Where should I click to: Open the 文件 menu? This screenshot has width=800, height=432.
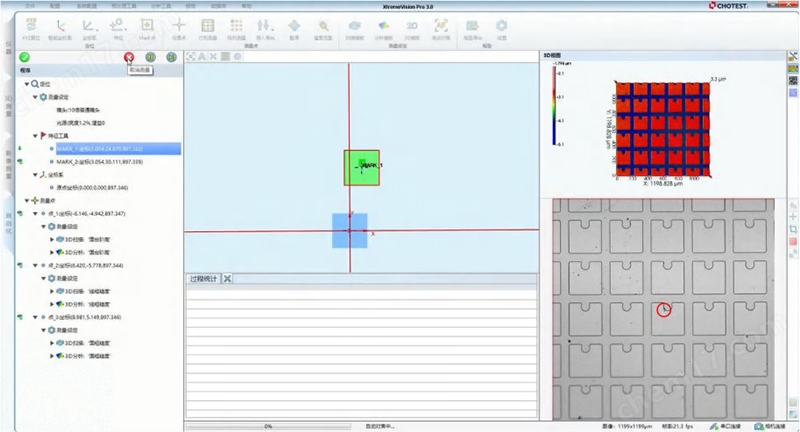coord(31,5)
